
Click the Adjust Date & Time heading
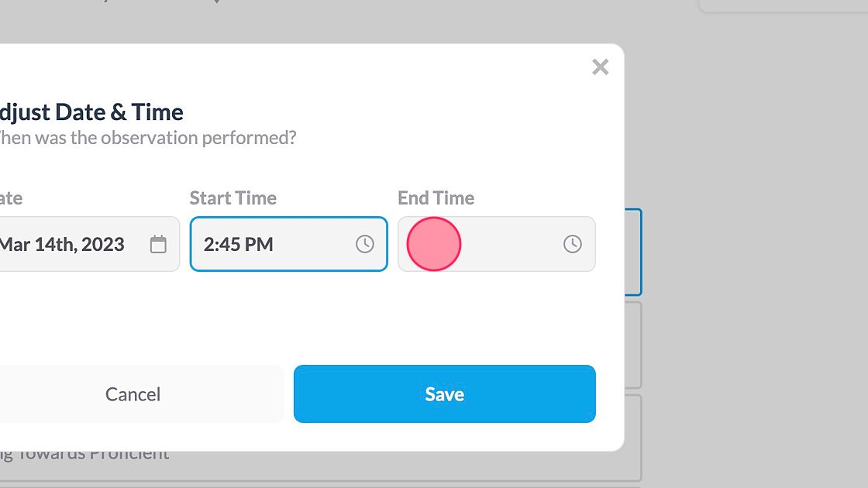(x=91, y=112)
